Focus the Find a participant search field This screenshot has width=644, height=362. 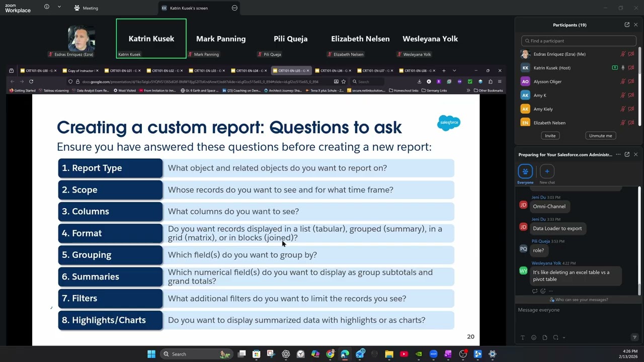click(579, 41)
